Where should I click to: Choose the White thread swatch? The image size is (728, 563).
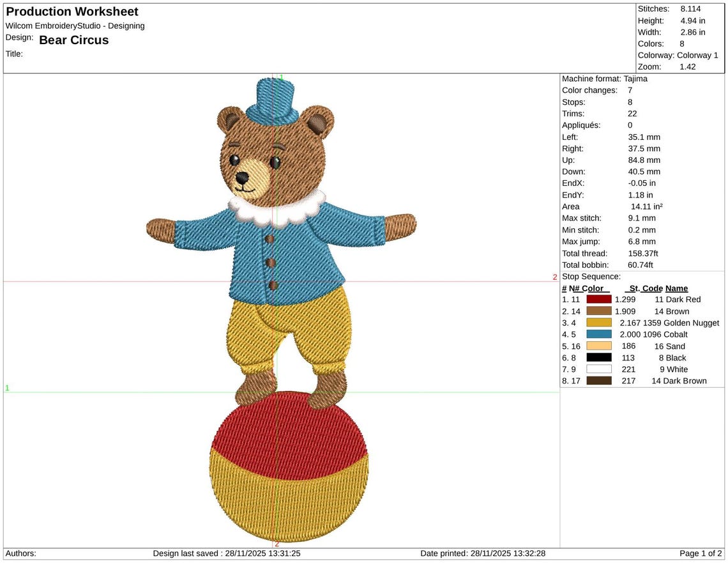599,369
